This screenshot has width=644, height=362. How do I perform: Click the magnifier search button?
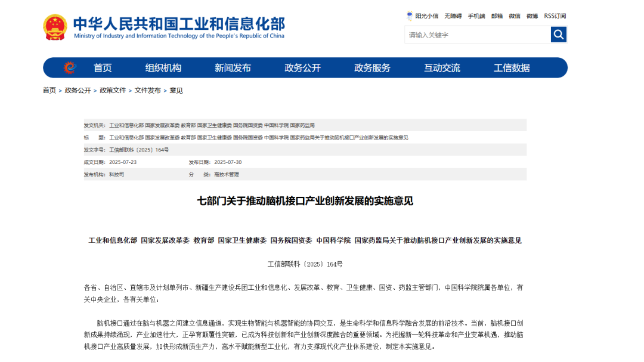[559, 35]
